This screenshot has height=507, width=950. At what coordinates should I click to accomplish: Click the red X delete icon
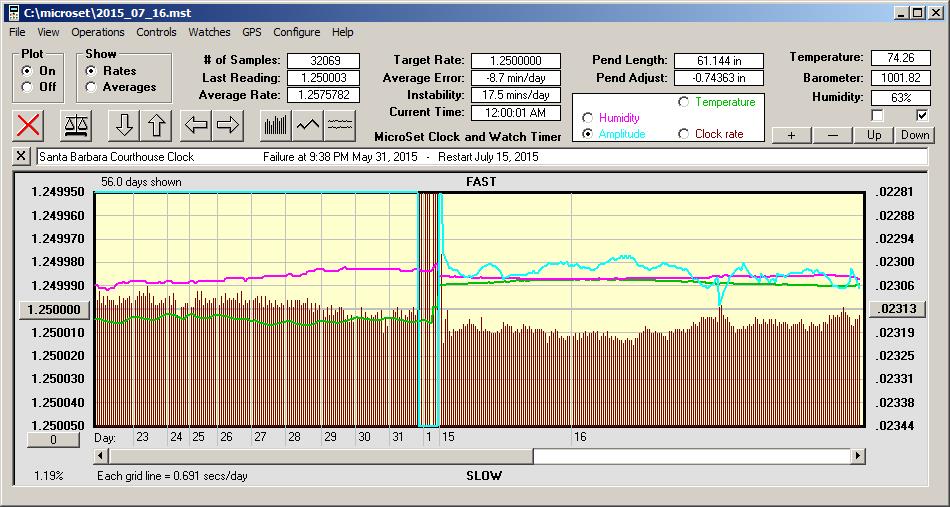[28, 125]
